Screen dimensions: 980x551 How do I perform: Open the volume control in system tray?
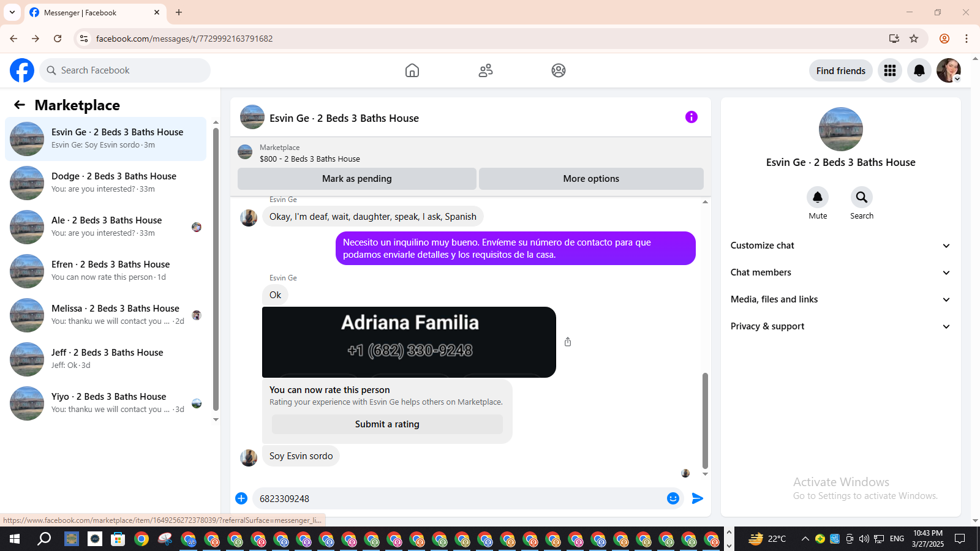point(864,539)
